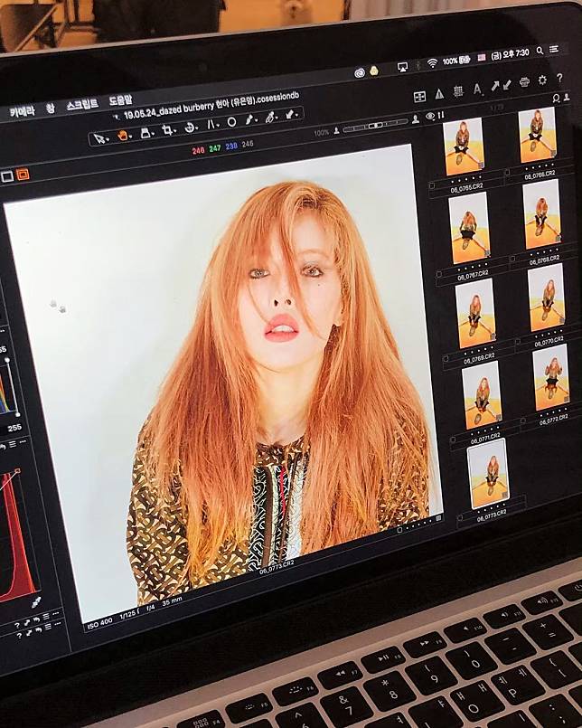This screenshot has height=728, width=582.
Task: Select thumbnail 06_0767.CR2 in browser
Action: pos(469,227)
